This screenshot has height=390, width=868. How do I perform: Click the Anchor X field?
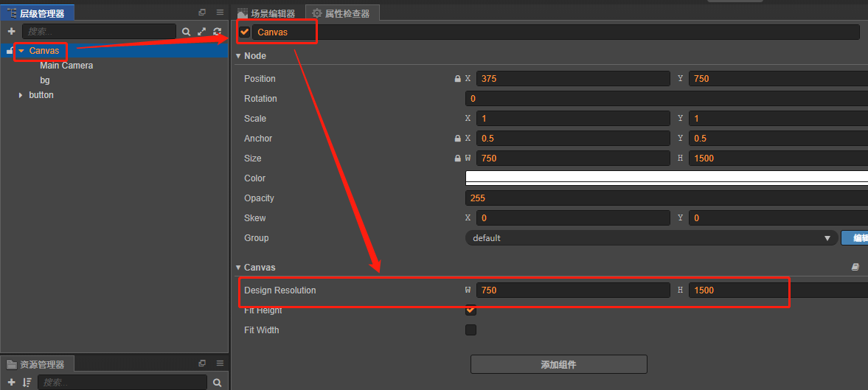[x=573, y=139]
